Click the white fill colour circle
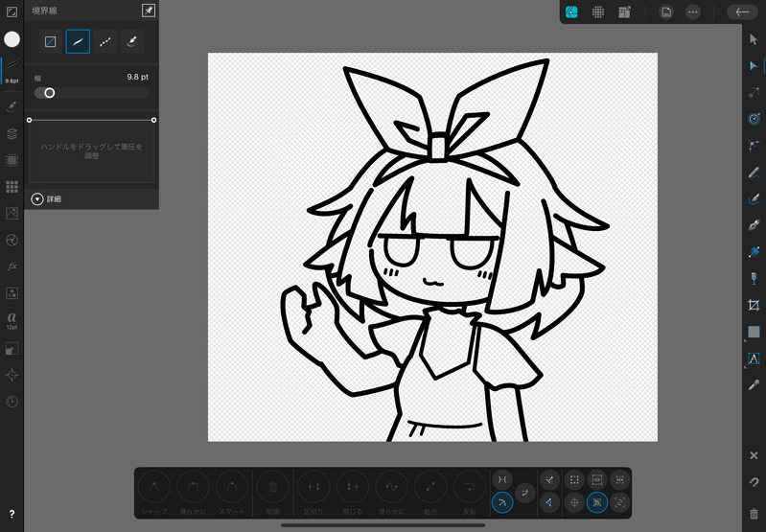This screenshot has height=532, width=766. click(12, 39)
